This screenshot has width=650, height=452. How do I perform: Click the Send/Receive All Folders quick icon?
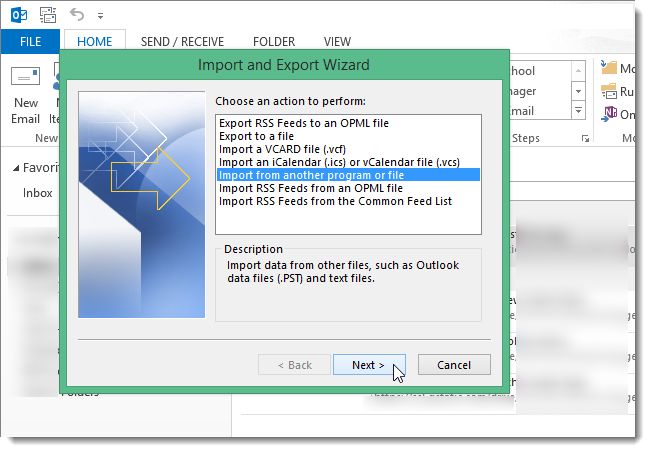pyautogui.click(x=48, y=15)
